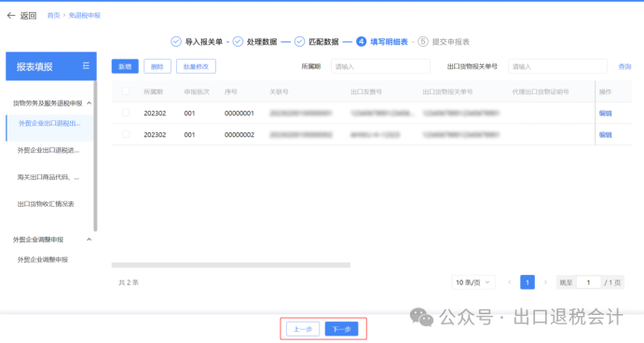Viewport: 644px width, 343px height.
Task: Open 出口货物收汇情况表 in sidebar
Action: (46, 204)
